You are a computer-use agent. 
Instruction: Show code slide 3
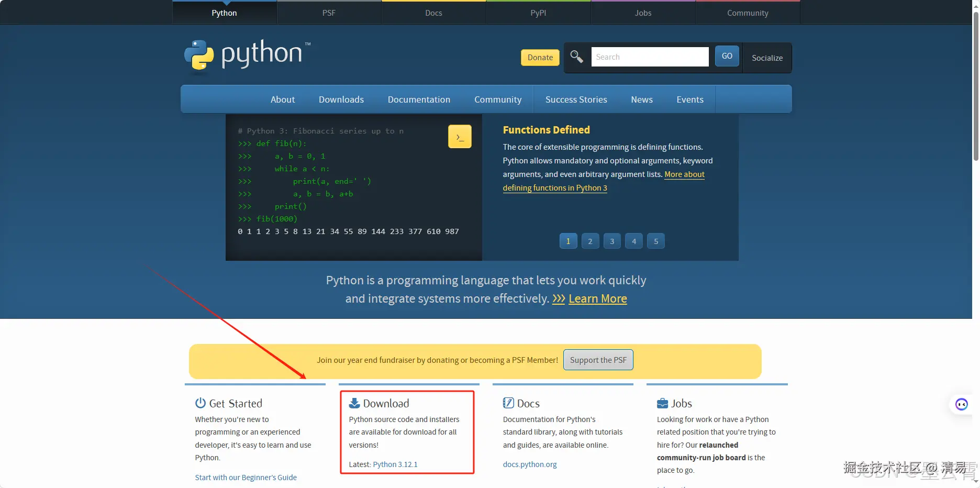coord(612,241)
